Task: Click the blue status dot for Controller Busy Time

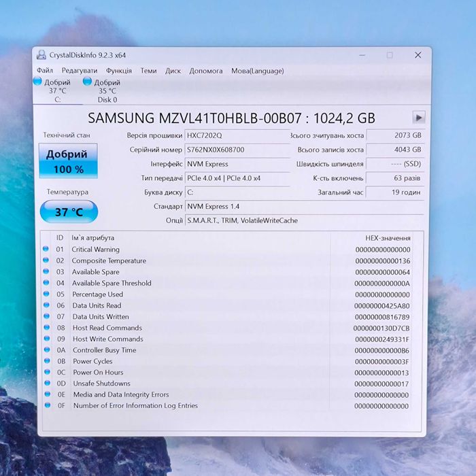Action: [x=47, y=350]
